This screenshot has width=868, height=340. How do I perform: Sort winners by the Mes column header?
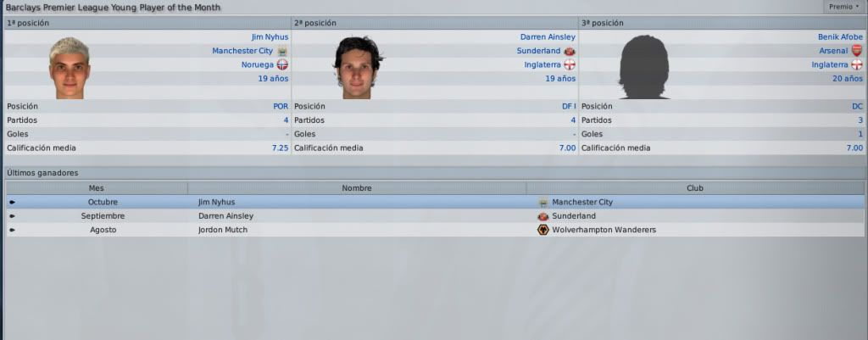(97, 188)
